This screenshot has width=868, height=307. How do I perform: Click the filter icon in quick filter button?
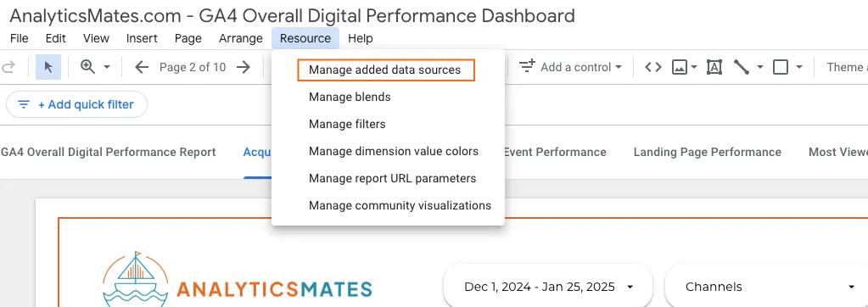[24, 104]
